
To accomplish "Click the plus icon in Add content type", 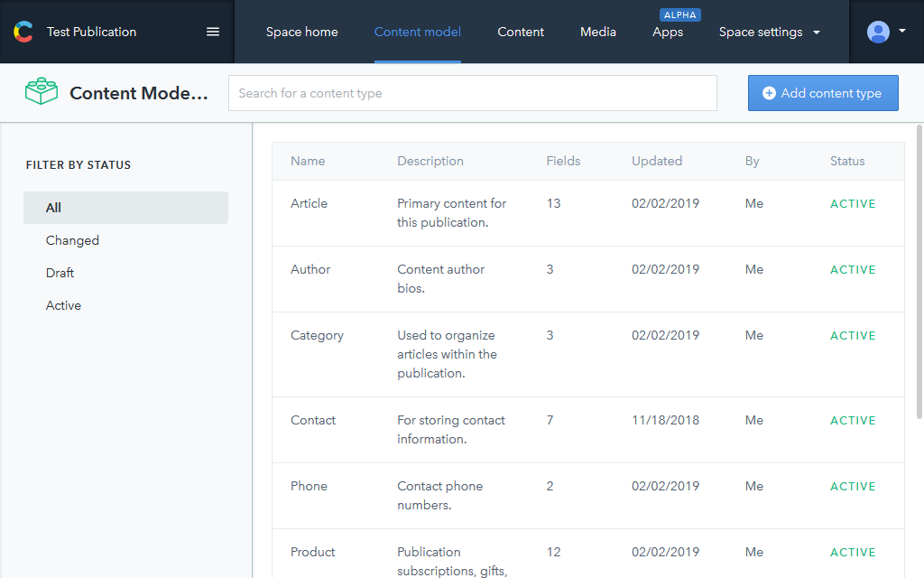I will 769,93.
